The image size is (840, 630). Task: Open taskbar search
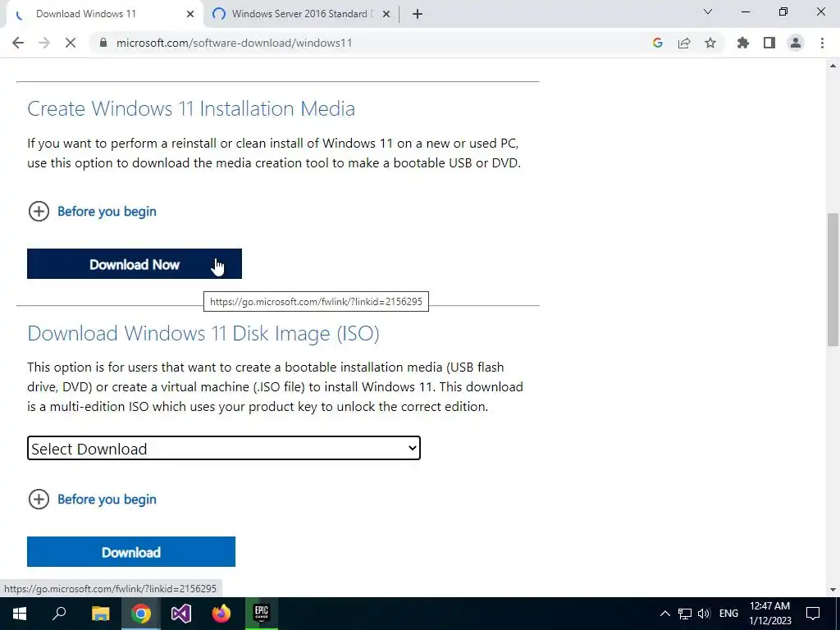[x=59, y=614]
